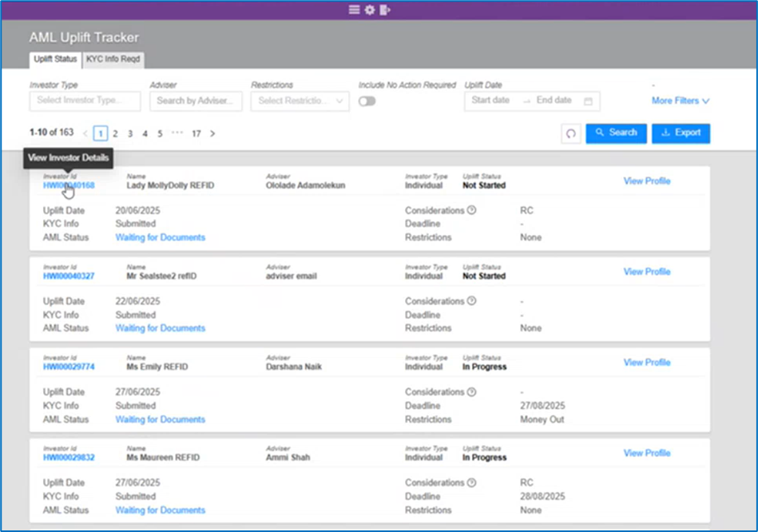
Task: Click Considerations info icon for Lady MollyDolly
Action: tap(471, 211)
